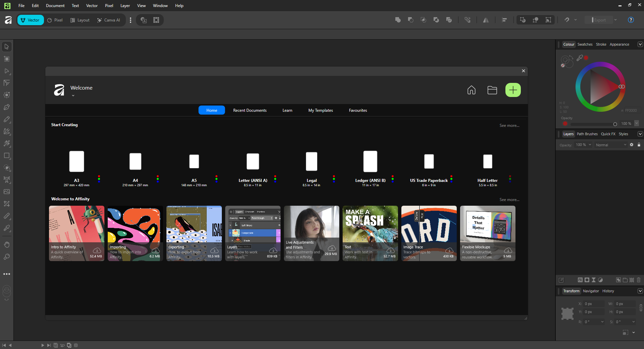
Task: Open the File menu
Action: 21,6
